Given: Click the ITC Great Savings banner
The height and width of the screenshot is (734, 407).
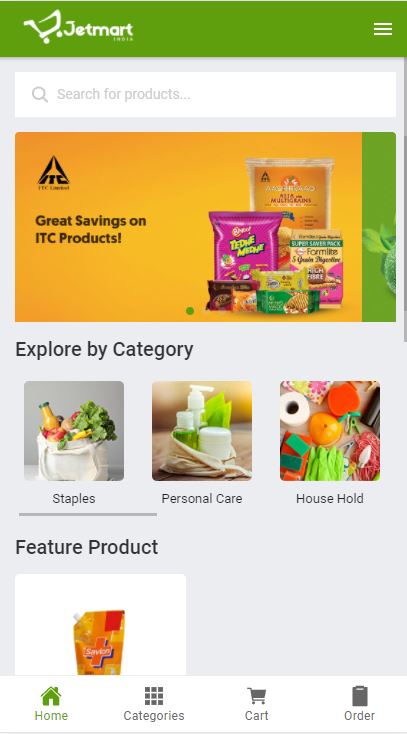Looking at the screenshot, I should 188,227.
